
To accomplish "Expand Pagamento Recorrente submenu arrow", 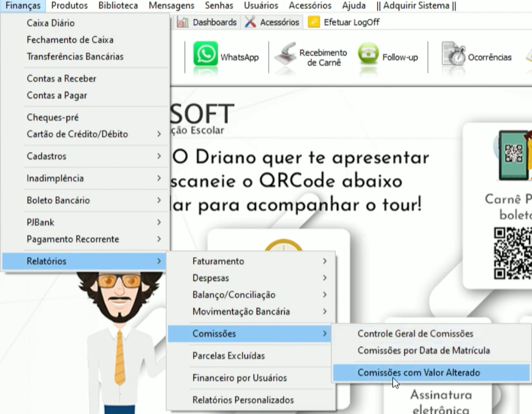I will pos(159,239).
